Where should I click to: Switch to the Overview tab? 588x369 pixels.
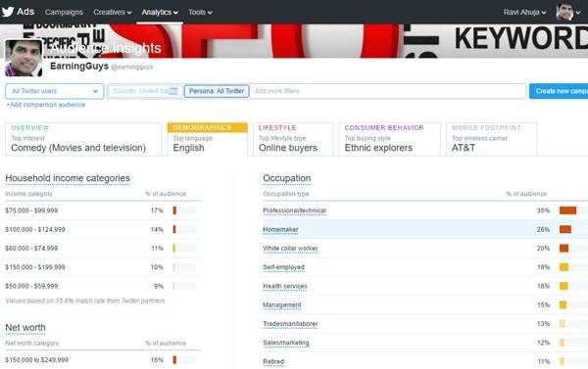click(83, 139)
